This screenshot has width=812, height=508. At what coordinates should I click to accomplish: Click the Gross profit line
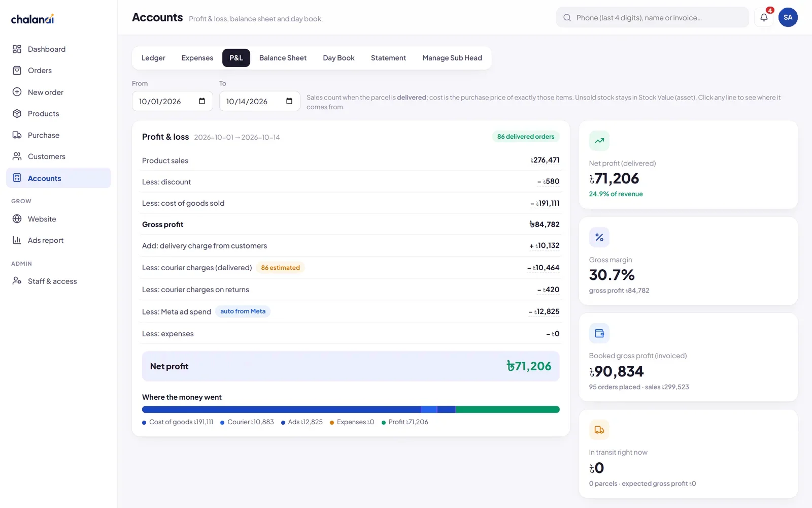(351, 225)
